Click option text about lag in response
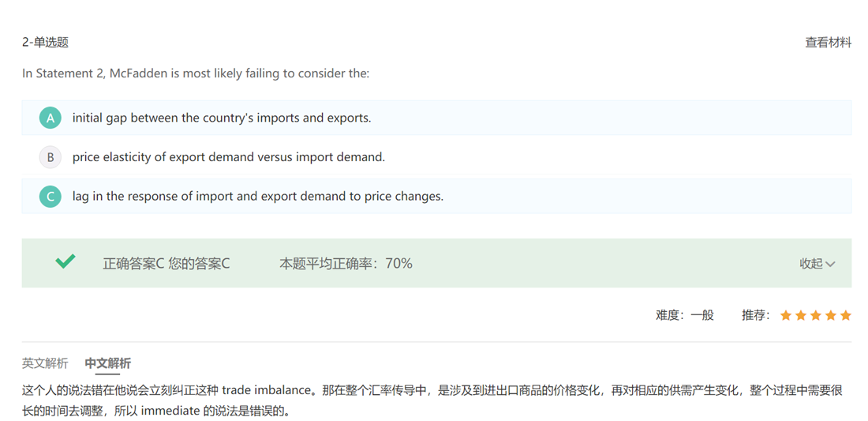The height and width of the screenshot is (421, 868). 258,196
